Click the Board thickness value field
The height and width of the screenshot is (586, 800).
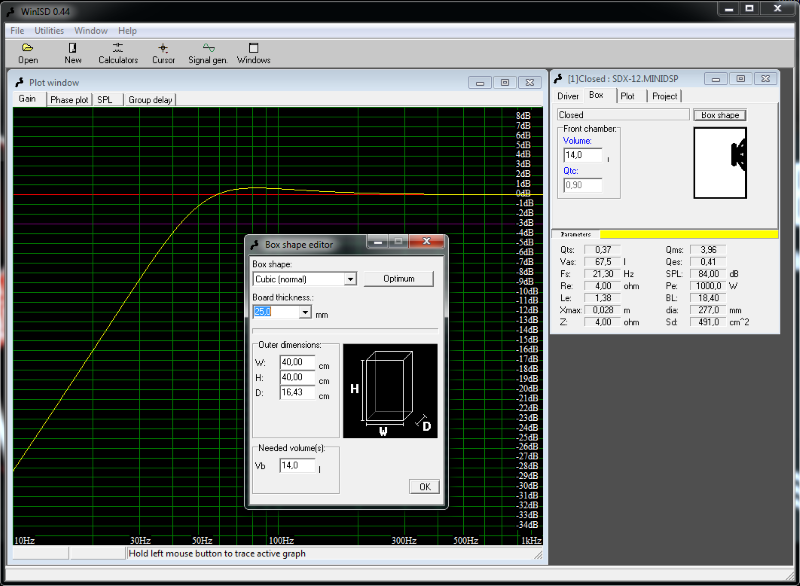[x=276, y=312]
